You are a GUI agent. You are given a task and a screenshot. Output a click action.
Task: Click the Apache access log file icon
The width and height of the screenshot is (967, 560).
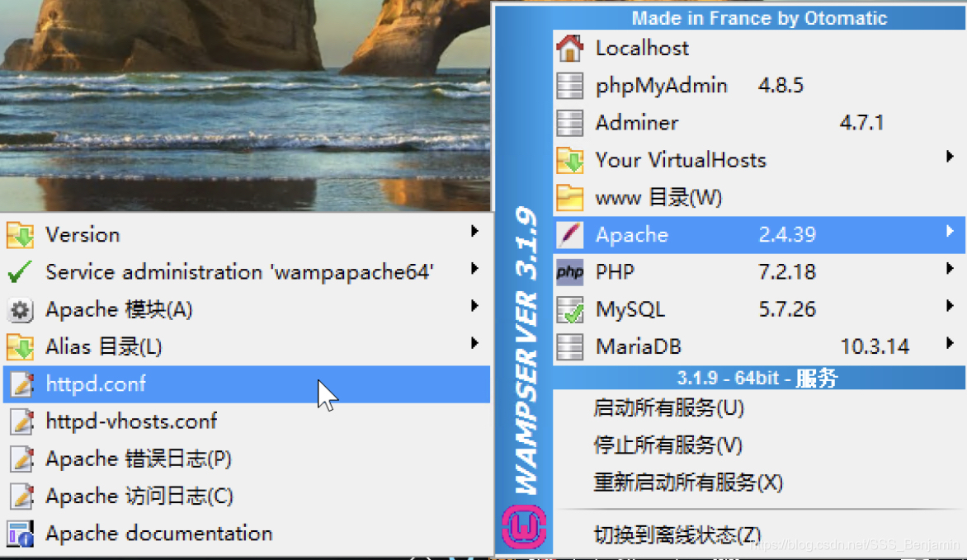coord(21,496)
